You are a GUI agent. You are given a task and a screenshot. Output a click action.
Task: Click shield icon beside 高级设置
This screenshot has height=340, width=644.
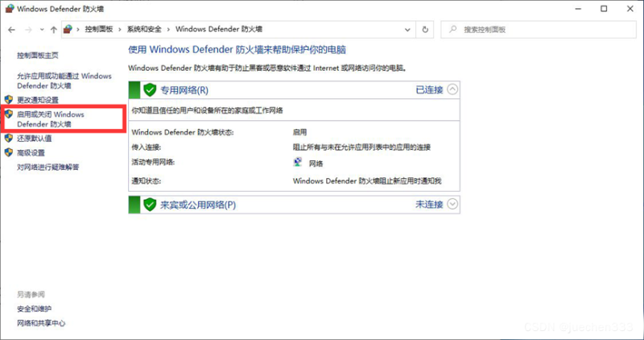(9, 152)
